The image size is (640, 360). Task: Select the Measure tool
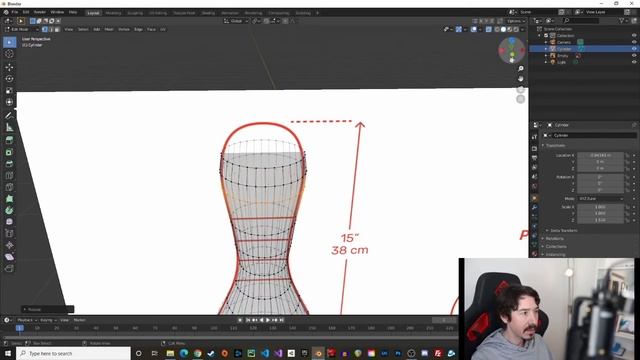pos(9,128)
